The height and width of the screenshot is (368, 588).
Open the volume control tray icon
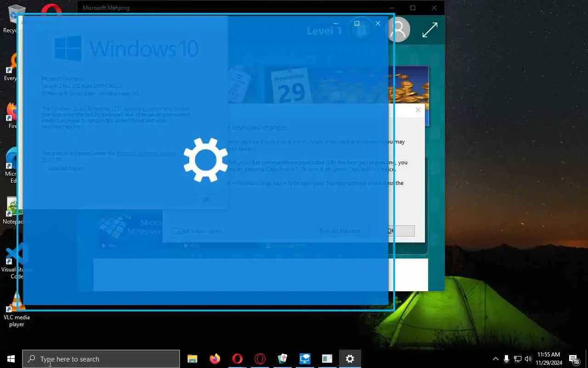pos(528,359)
